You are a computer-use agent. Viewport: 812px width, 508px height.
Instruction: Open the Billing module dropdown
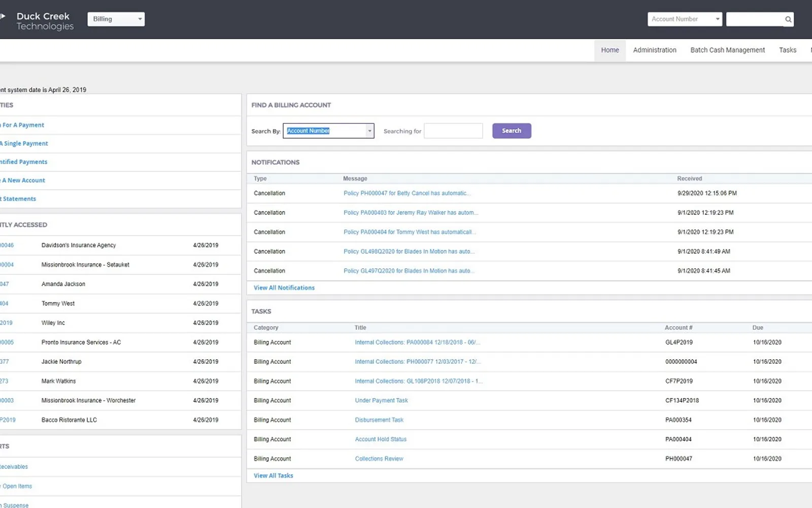pyautogui.click(x=116, y=19)
